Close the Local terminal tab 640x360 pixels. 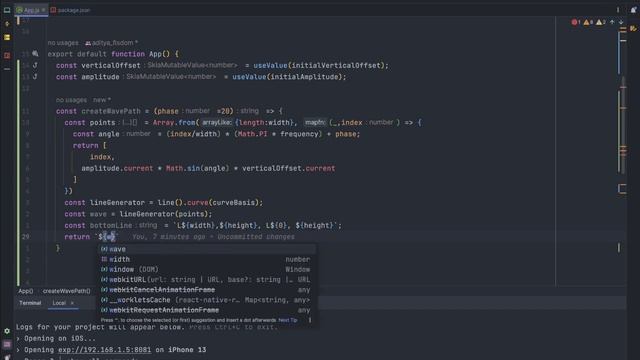pyautogui.click(x=72, y=303)
